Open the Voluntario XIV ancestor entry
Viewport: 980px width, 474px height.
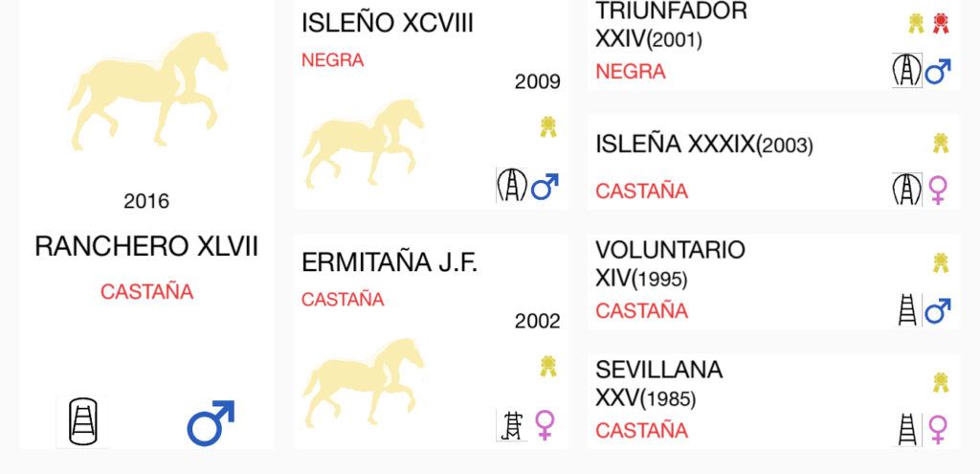(773, 282)
